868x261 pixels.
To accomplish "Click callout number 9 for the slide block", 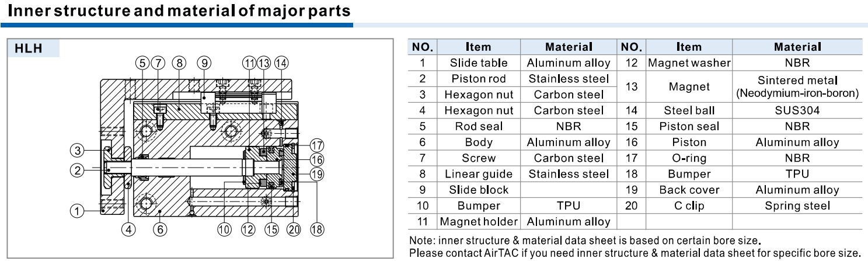I will click(204, 63).
